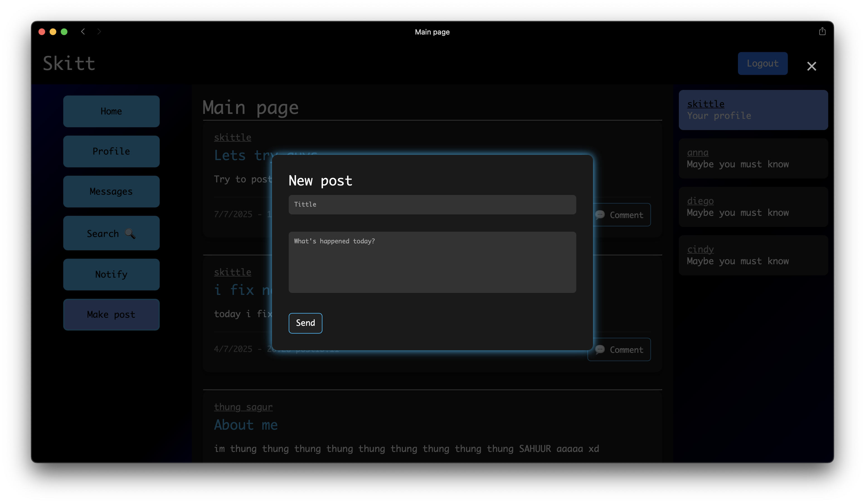Screen dimensions: 865x504
Task: Open thung_sagur author link
Action: (x=243, y=407)
